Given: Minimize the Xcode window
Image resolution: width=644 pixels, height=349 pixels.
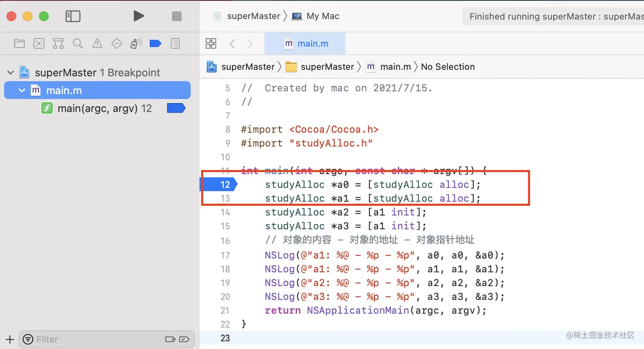Looking at the screenshot, I should (x=28, y=16).
